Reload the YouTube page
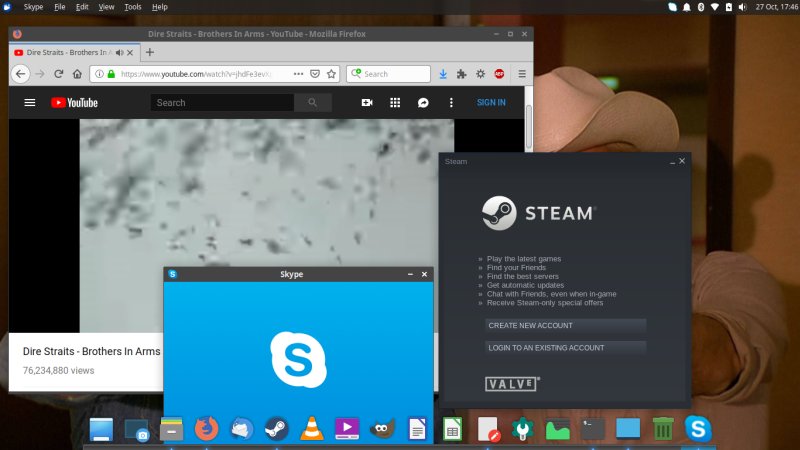 (x=59, y=74)
